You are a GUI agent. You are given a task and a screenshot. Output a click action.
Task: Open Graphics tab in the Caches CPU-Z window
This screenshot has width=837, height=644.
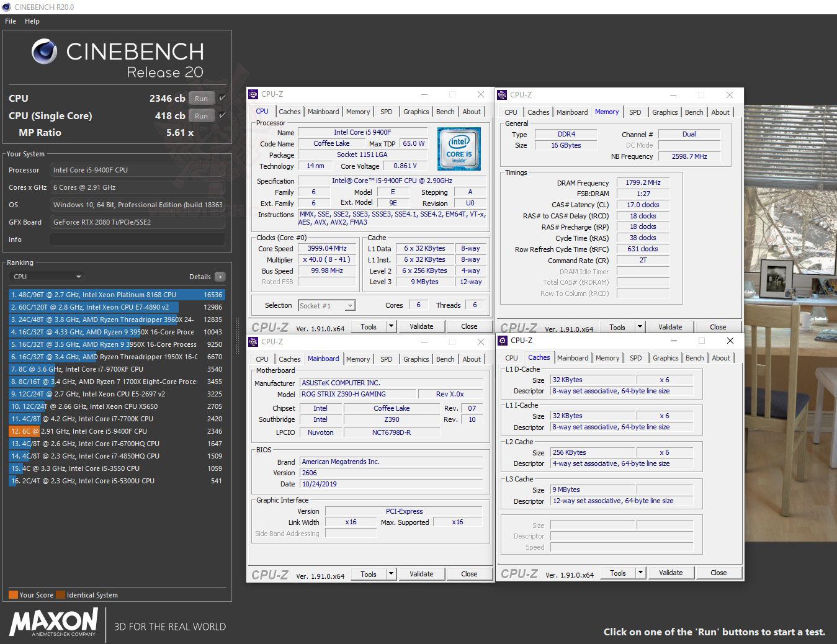665,358
